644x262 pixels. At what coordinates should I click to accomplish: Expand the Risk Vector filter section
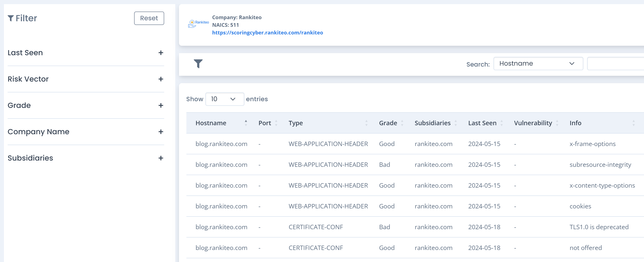tap(161, 79)
